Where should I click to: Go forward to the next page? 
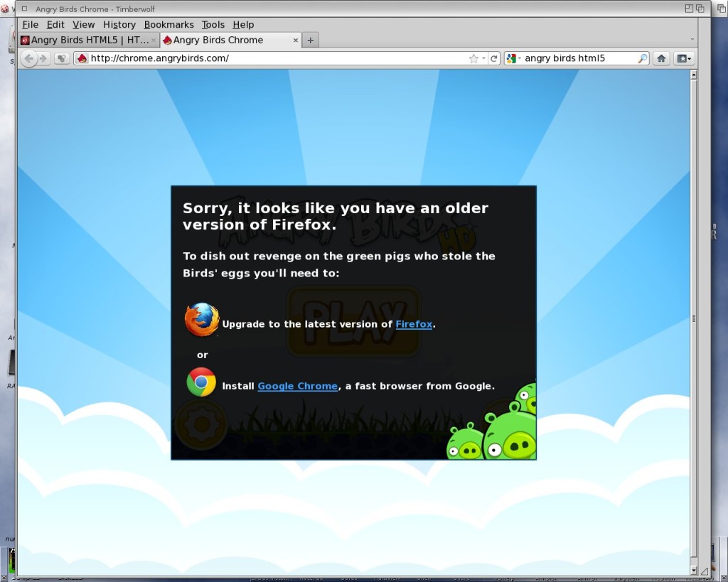point(43,58)
